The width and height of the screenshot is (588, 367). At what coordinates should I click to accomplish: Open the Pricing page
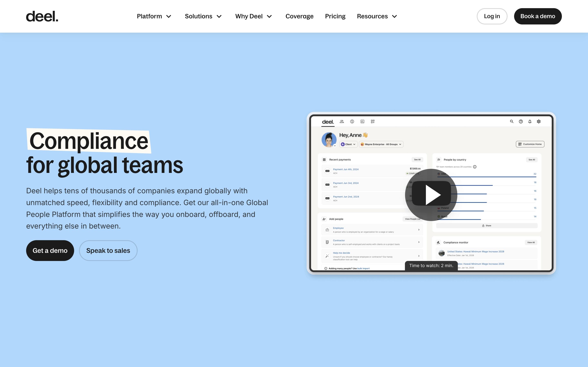pyautogui.click(x=335, y=16)
